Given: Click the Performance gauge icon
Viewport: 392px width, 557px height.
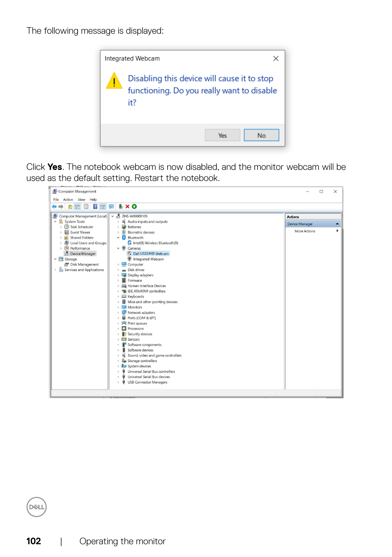Looking at the screenshot, I should [x=67, y=248].
